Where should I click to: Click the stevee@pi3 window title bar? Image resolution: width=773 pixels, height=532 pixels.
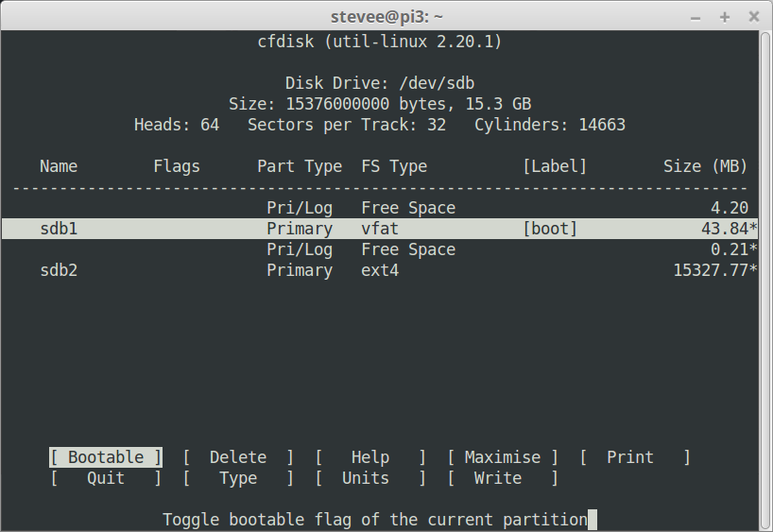(386, 16)
